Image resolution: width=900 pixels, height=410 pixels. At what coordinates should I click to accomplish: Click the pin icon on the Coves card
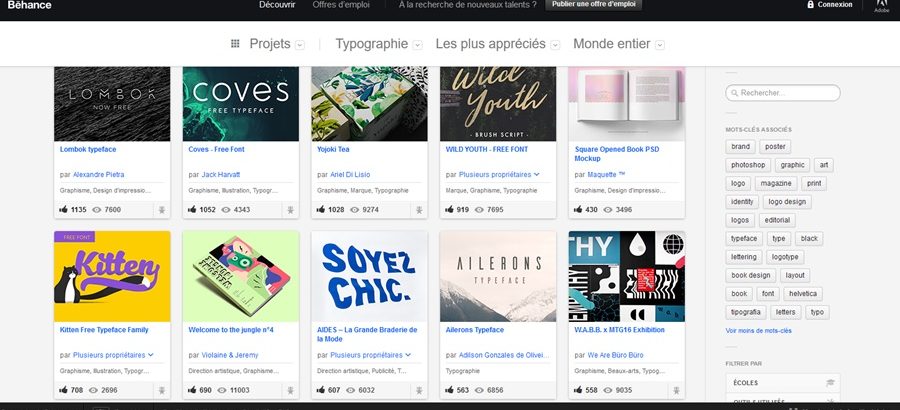click(290, 210)
